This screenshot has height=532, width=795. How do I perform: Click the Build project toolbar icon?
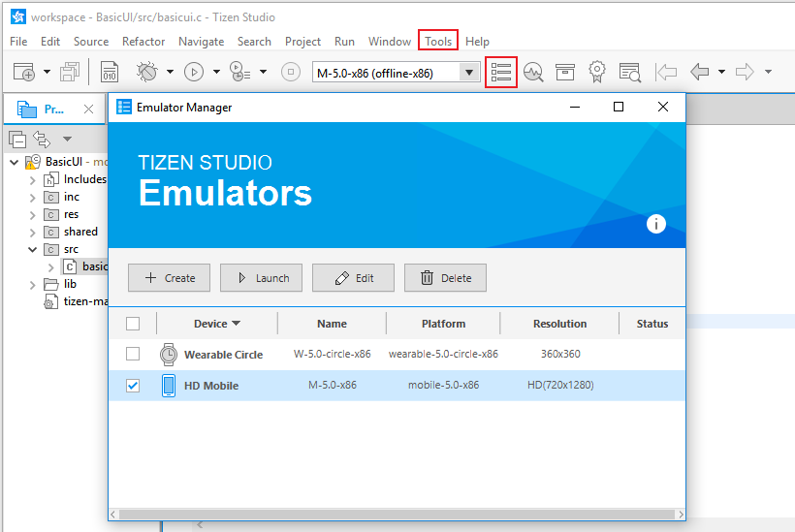coord(110,72)
